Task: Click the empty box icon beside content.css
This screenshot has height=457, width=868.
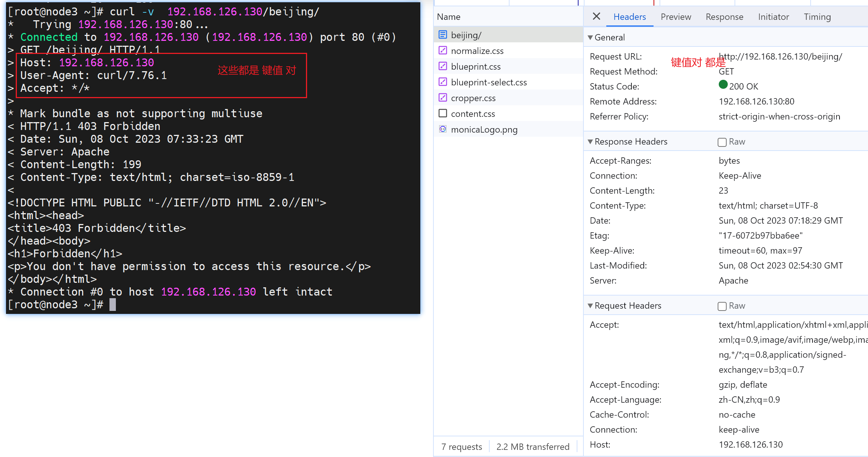Action: coord(443,113)
